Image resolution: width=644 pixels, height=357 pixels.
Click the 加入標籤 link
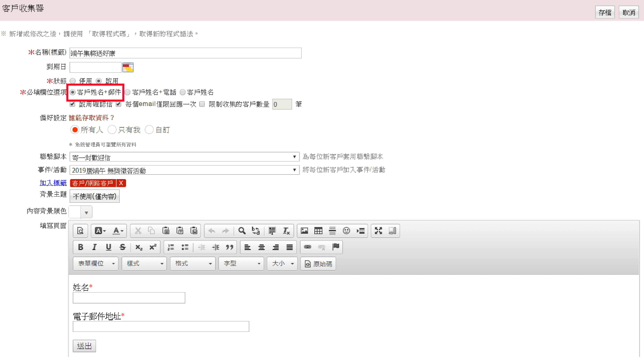[x=53, y=183]
